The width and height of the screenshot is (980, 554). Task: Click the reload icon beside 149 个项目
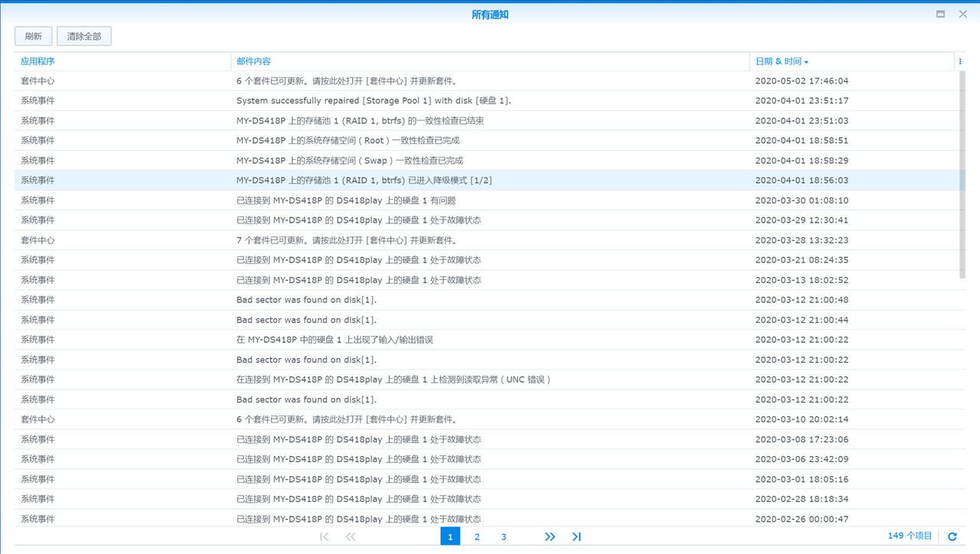coord(952,537)
